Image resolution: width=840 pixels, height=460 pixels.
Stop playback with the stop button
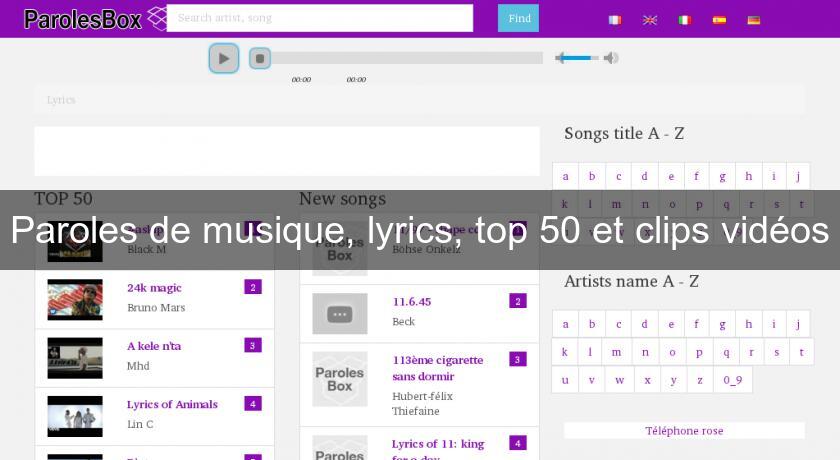(260, 58)
